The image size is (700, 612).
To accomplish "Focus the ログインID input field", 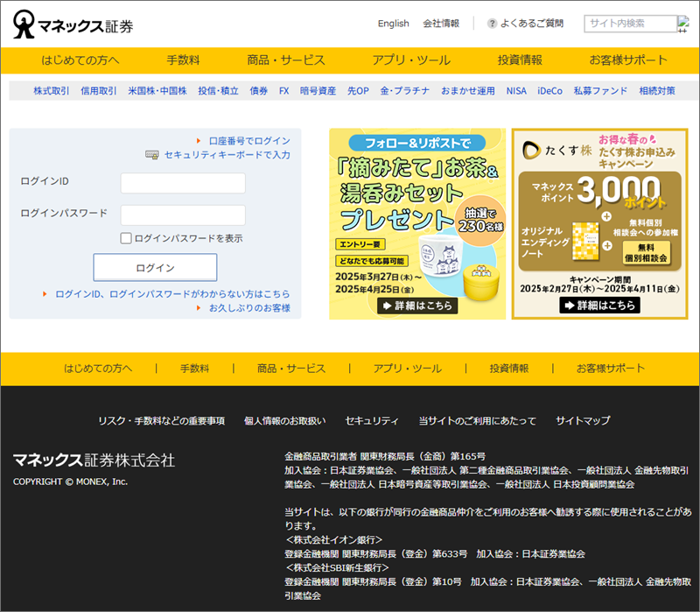I will pos(183,183).
